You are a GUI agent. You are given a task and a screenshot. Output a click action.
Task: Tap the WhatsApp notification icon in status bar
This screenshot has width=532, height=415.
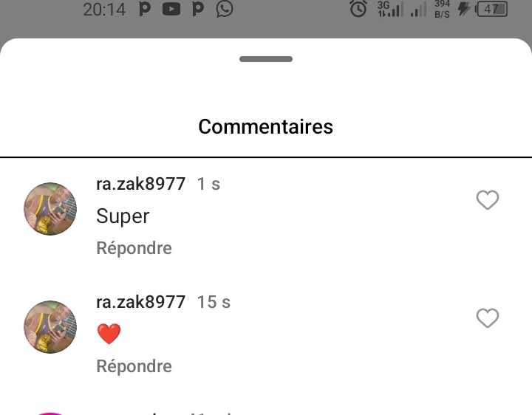pyautogui.click(x=225, y=9)
